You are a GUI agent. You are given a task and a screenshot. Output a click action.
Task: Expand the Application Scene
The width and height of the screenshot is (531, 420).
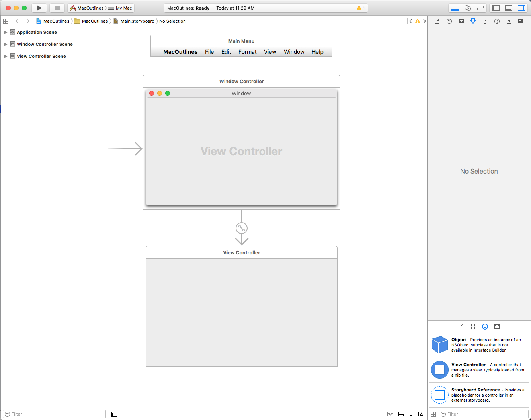pyautogui.click(x=6, y=32)
